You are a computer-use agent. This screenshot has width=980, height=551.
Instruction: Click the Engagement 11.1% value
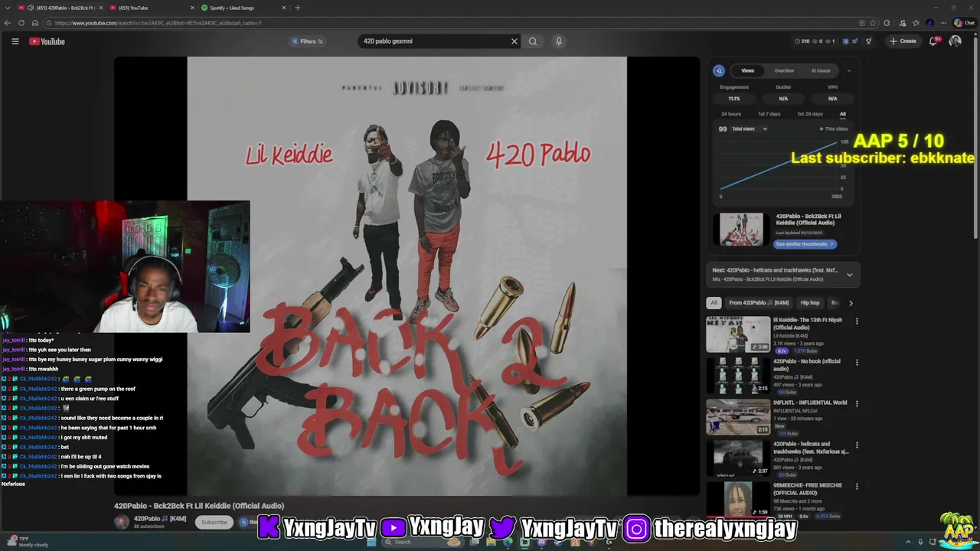coord(733,99)
